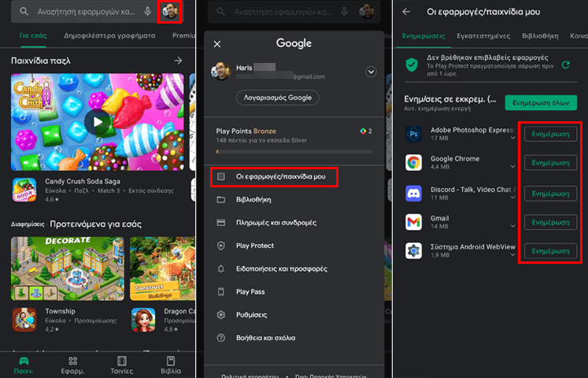Refresh the Play Protect scan
Image resolution: width=588 pixels, height=378 pixels.
[x=565, y=65]
